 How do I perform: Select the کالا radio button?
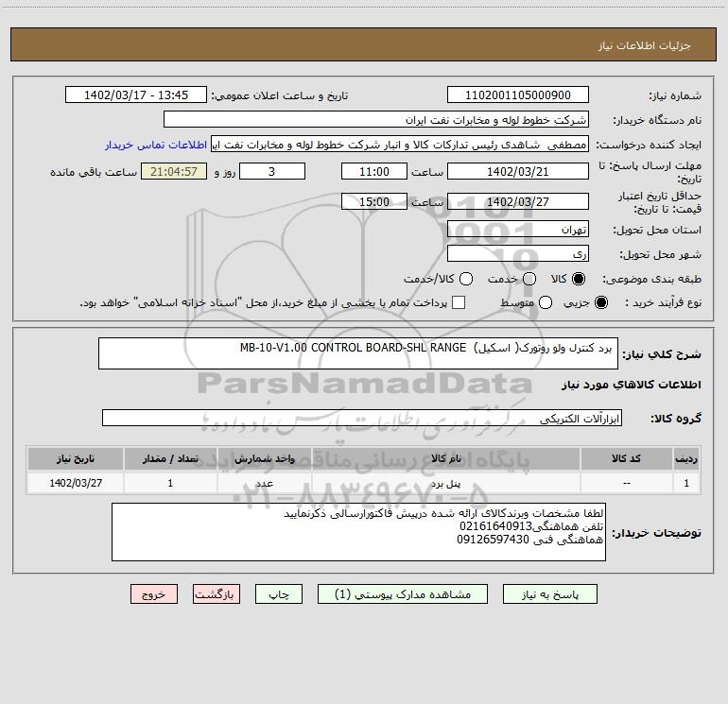click(579, 279)
